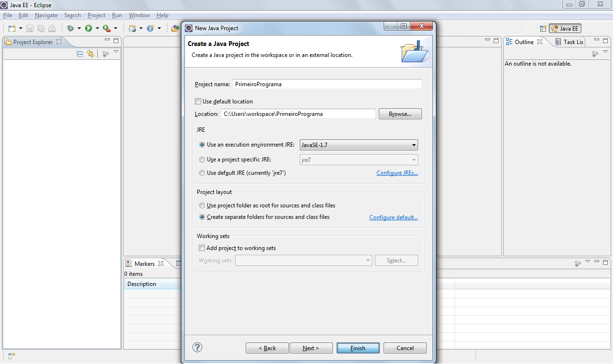Screen dimensions: 613x364
Task: Select Use an execution environment JRE
Action: click(x=202, y=145)
